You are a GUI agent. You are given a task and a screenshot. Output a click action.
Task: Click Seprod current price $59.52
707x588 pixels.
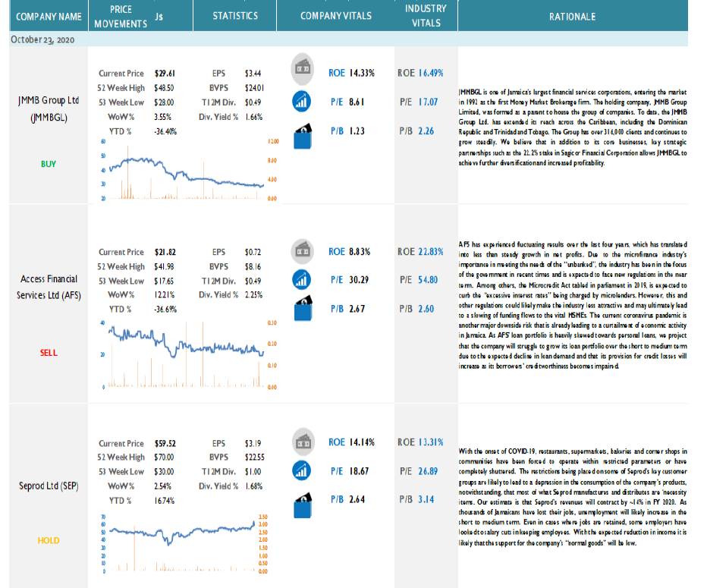(x=165, y=443)
